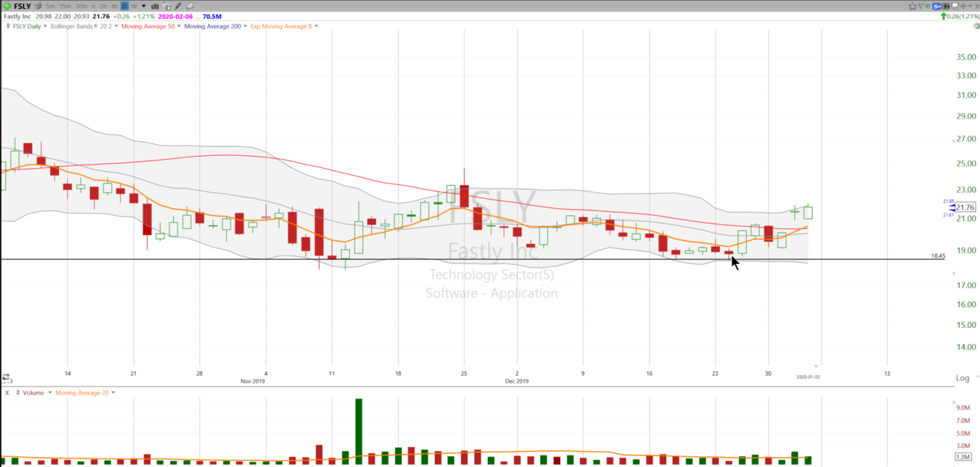Select the Daily (D) timeframe
The image size is (980, 467).
pyautogui.click(x=125, y=6)
